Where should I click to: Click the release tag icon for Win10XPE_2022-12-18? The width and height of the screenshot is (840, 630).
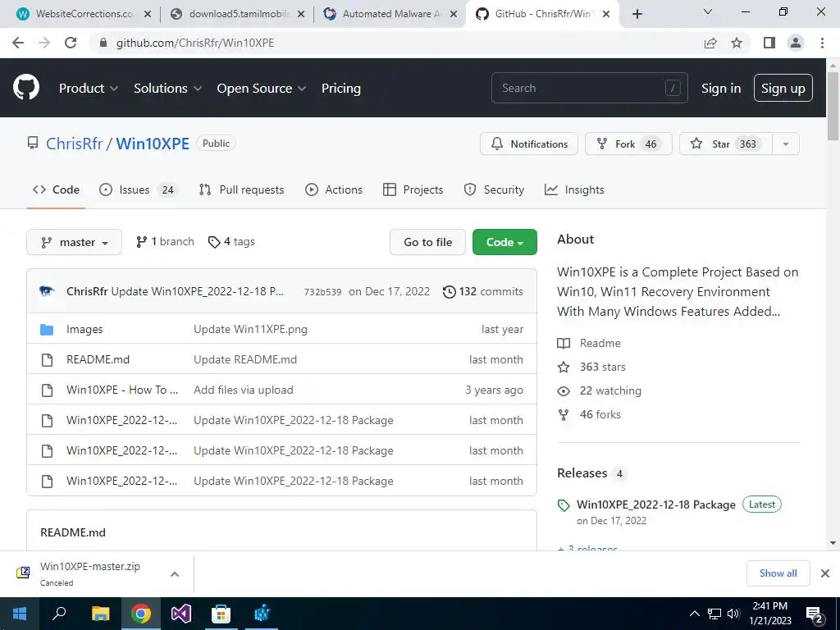pyautogui.click(x=564, y=505)
